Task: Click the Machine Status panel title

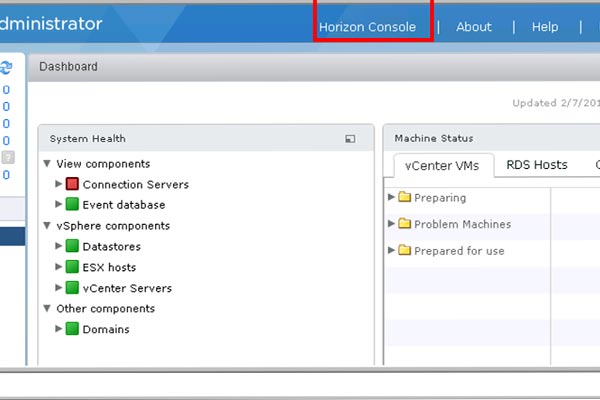Action: click(x=434, y=138)
